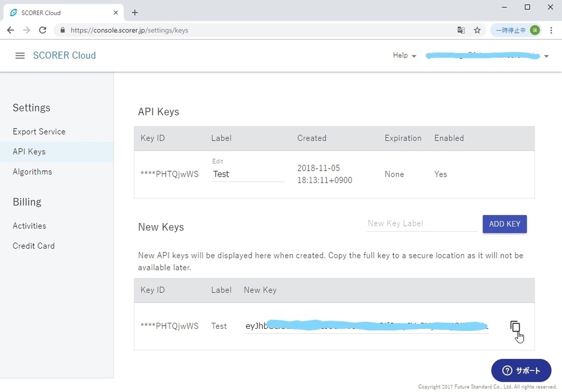This screenshot has height=392, width=562.
Task: Open Export Service settings
Action: point(39,132)
